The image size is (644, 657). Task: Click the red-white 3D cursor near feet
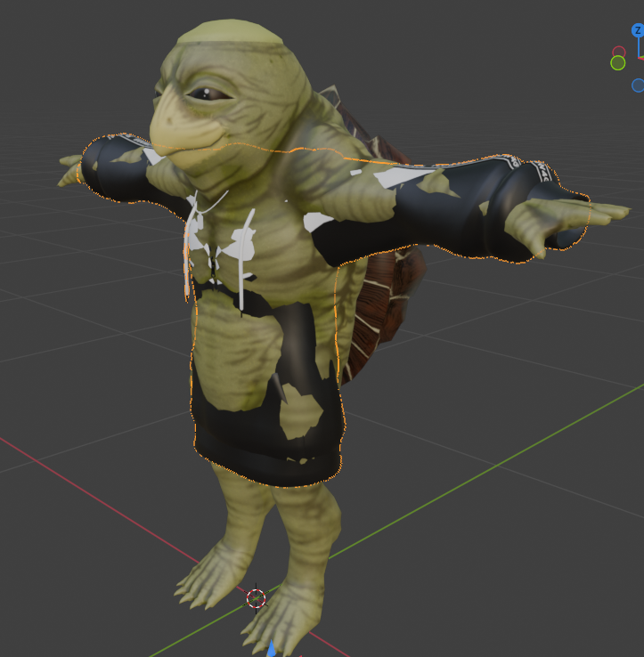point(257,599)
